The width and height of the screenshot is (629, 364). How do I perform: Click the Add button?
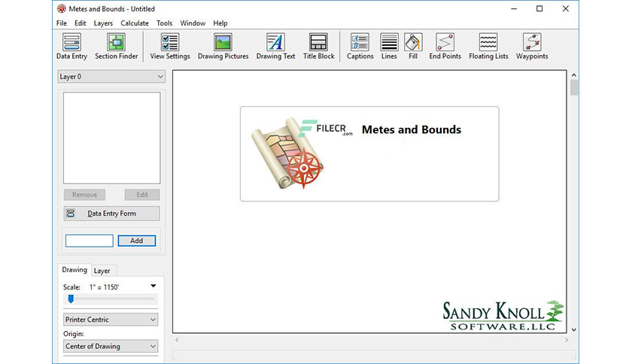(x=137, y=241)
